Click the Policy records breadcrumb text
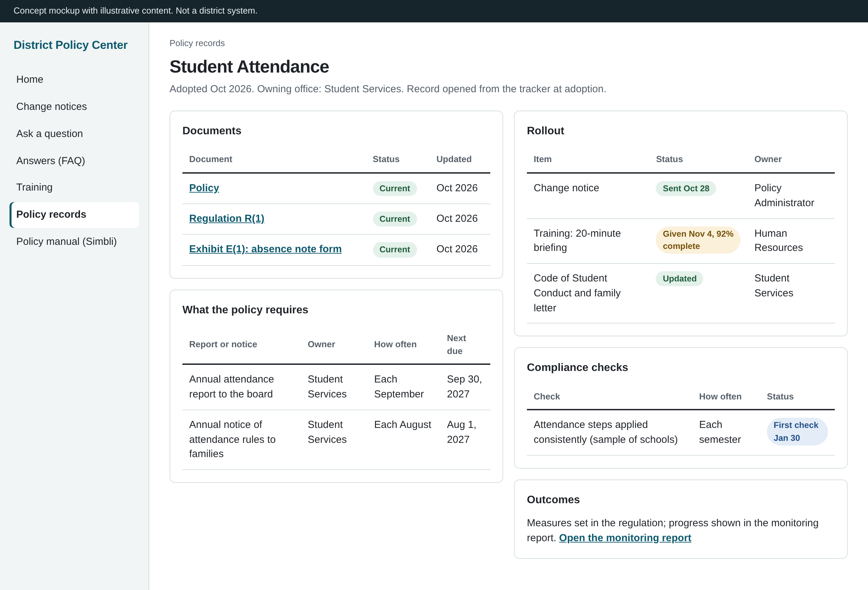The width and height of the screenshot is (868, 590). 197,43
